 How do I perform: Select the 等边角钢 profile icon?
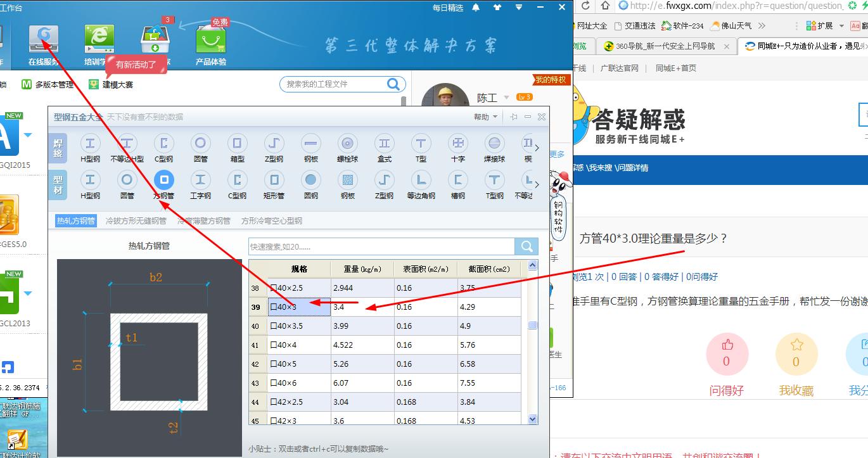(421, 180)
